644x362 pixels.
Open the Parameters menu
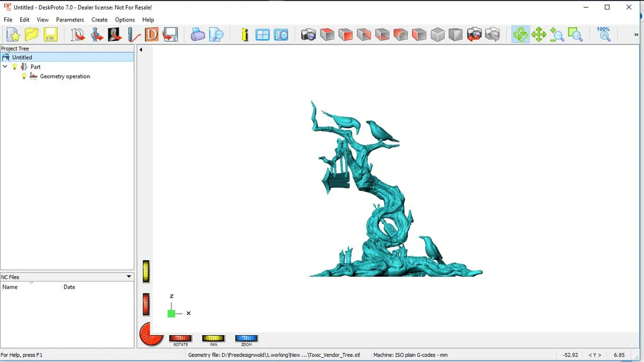[70, 20]
